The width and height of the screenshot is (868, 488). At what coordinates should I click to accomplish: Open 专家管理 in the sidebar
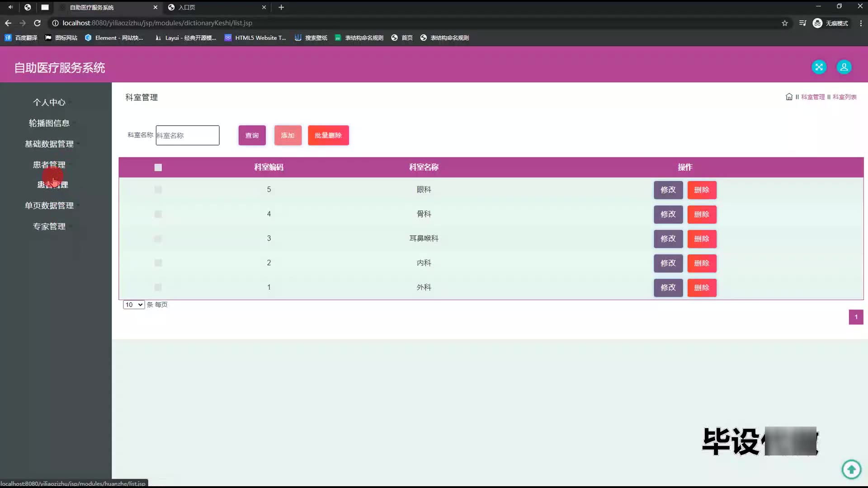click(x=49, y=226)
